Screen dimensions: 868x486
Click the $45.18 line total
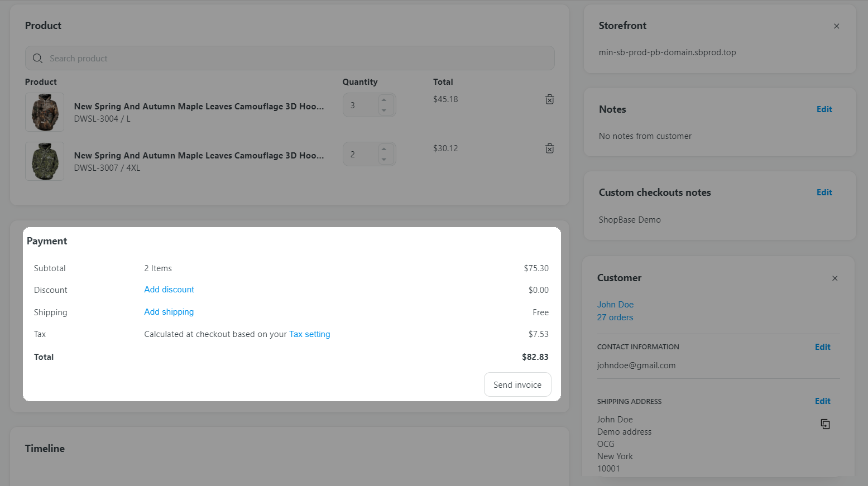pyautogui.click(x=445, y=99)
